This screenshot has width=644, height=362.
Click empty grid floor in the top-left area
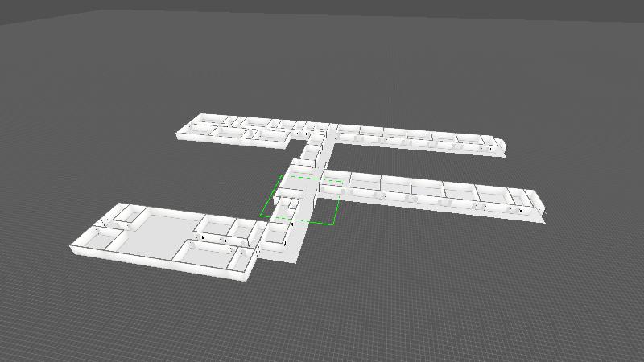point(80,64)
